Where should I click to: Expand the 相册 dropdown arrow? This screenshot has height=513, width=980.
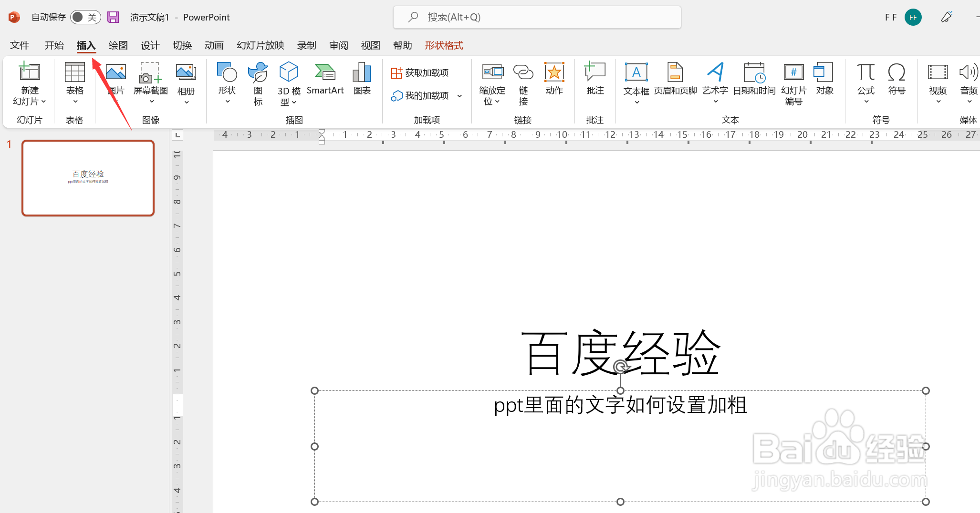[x=186, y=102]
